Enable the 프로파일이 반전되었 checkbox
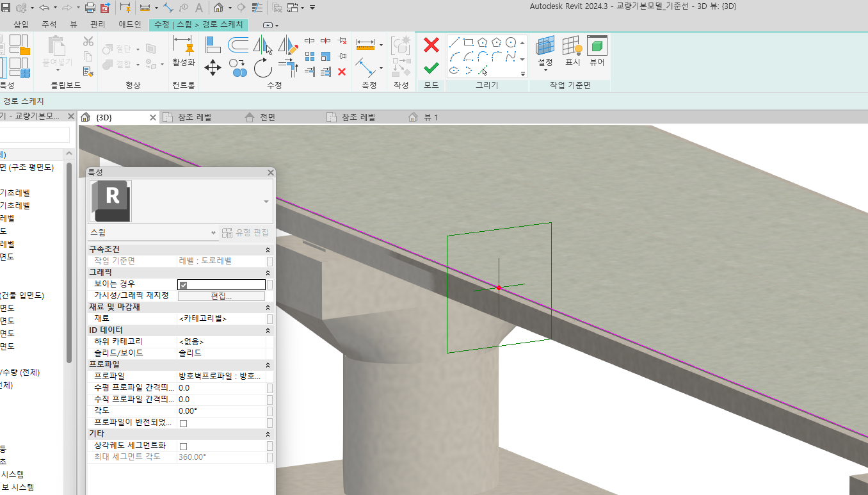 pos(183,423)
